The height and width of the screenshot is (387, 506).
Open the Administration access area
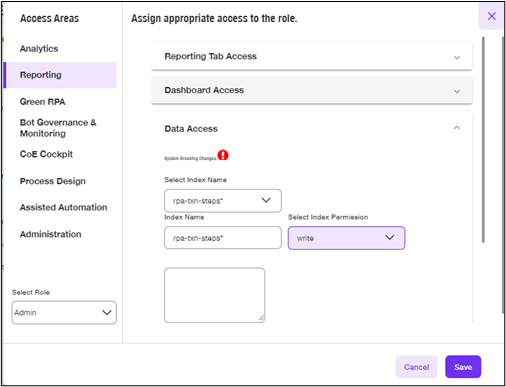[x=50, y=234]
